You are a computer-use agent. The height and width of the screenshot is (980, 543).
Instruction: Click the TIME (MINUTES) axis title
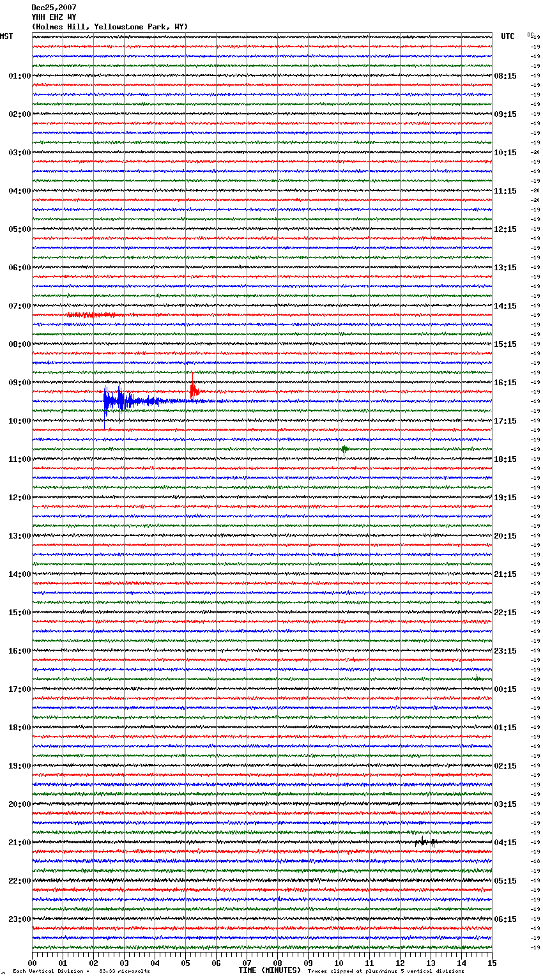pos(270,970)
